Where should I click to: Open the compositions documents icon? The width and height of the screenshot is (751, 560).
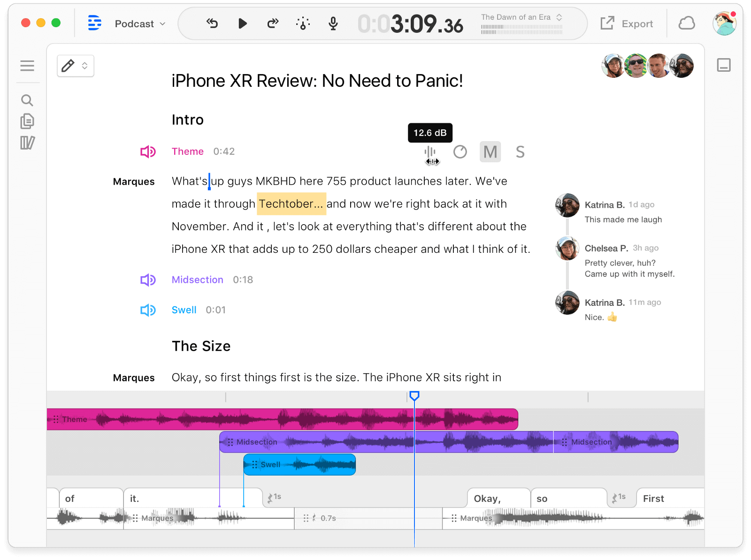coord(27,121)
